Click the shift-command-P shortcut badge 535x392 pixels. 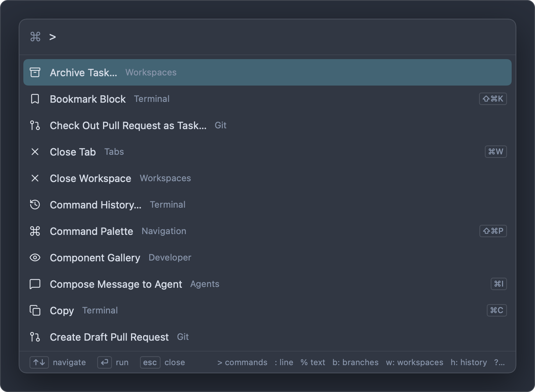click(x=493, y=231)
